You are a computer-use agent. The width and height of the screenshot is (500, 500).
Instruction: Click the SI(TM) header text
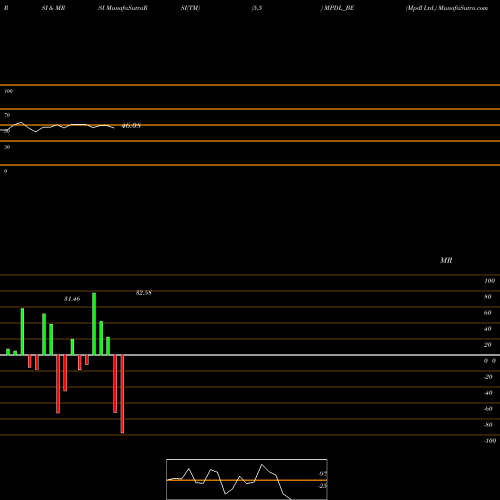coord(190,8)
